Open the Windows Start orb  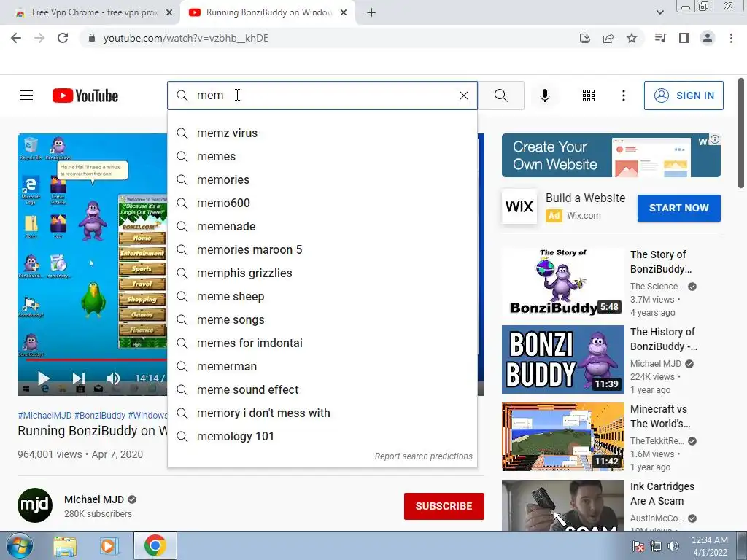click(19, 545)
